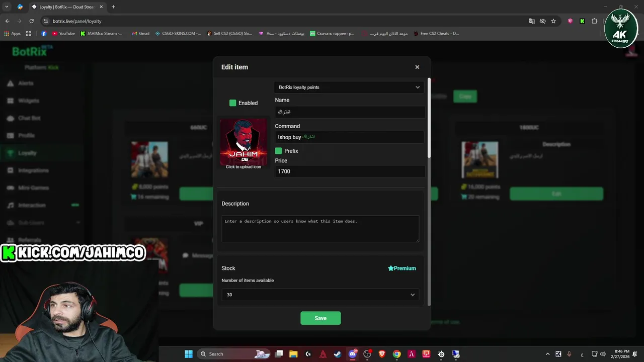Switch the Arabic input language indicator

[x=582, y=354]
